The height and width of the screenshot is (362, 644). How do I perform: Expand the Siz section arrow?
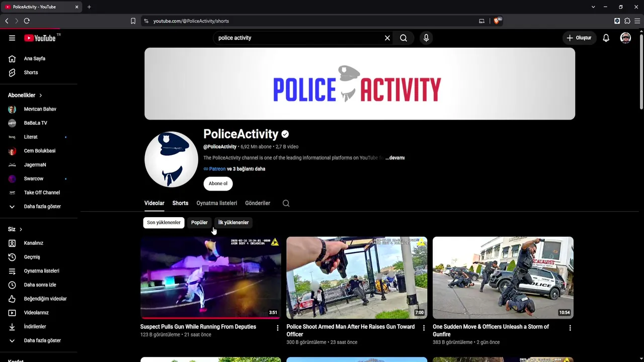21,229
